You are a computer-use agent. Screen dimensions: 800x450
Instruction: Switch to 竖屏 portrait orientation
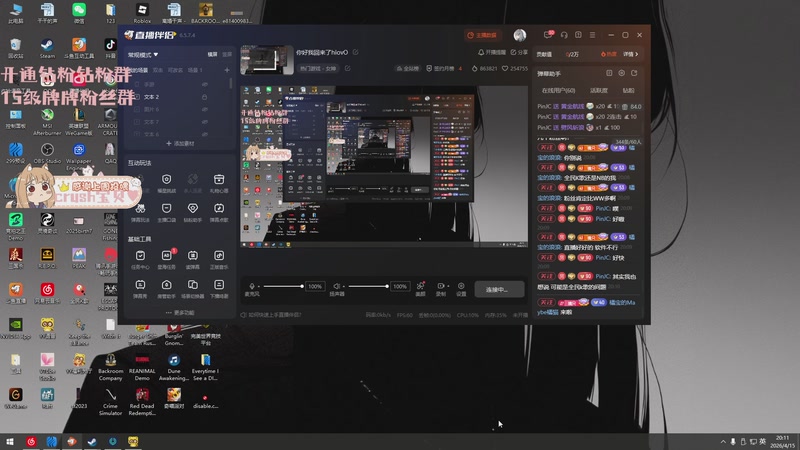(x=227, y=55)
